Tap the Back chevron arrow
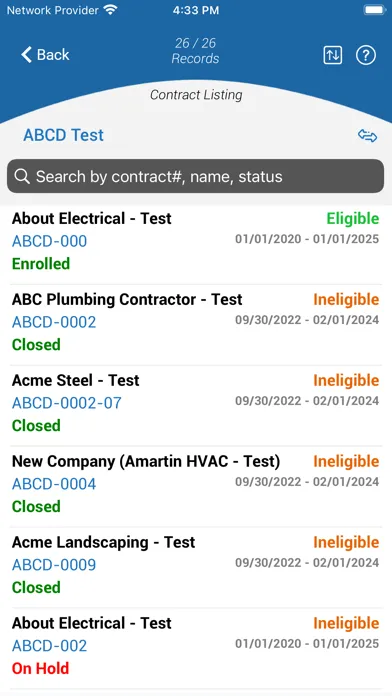Screen dimensions: 392x696 [26, 55]
